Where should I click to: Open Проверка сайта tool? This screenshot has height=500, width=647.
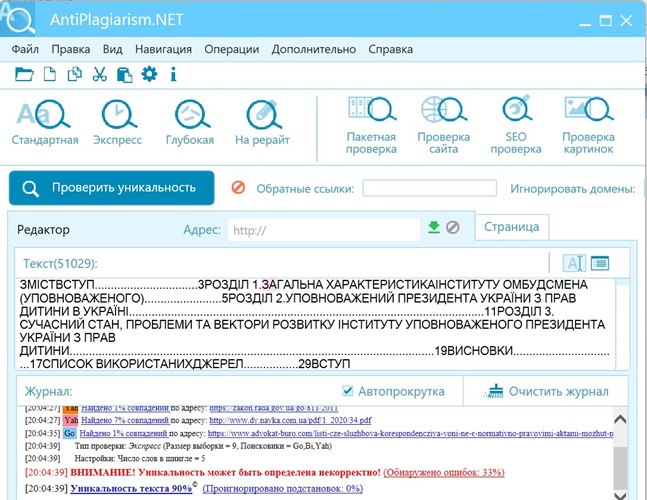444,125
